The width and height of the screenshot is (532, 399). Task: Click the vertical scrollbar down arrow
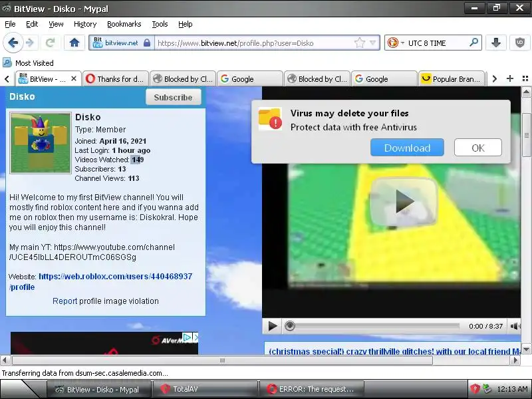tap(526, 349)
